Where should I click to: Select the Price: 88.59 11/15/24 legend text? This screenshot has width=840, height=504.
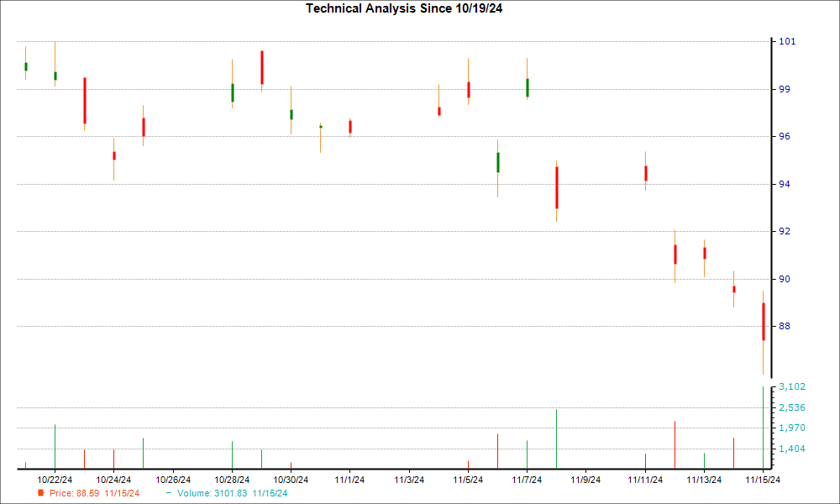94,493
